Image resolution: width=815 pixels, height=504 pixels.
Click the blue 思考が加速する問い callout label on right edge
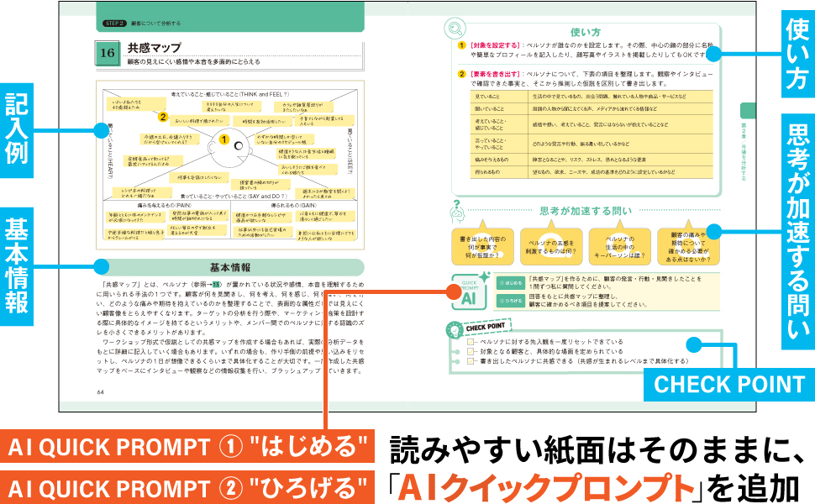pyautogui.click(x=798, y=232)
